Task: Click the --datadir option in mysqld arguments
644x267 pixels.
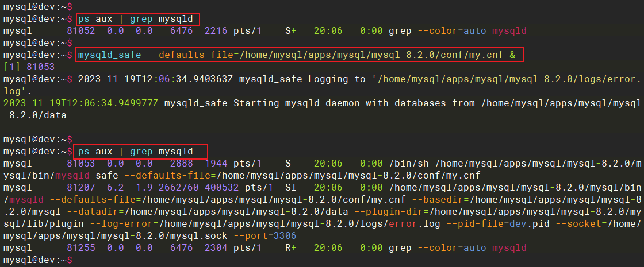Action: tap(69, 212)
